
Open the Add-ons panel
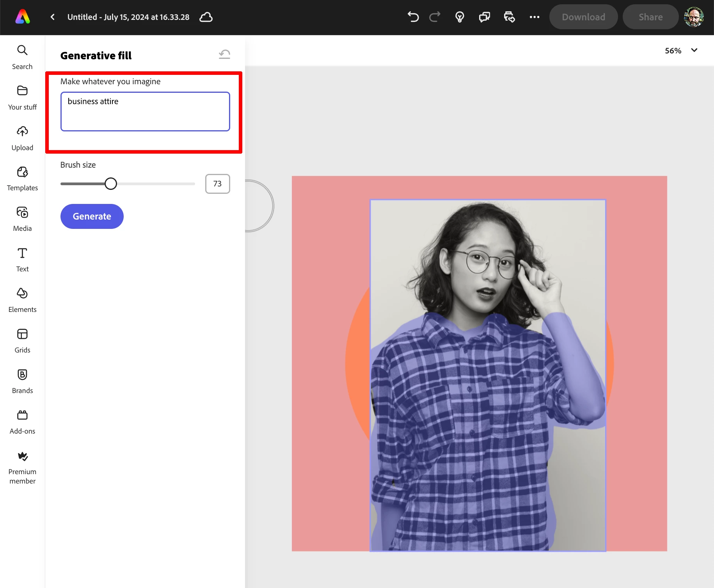click(x=22, y=422)
